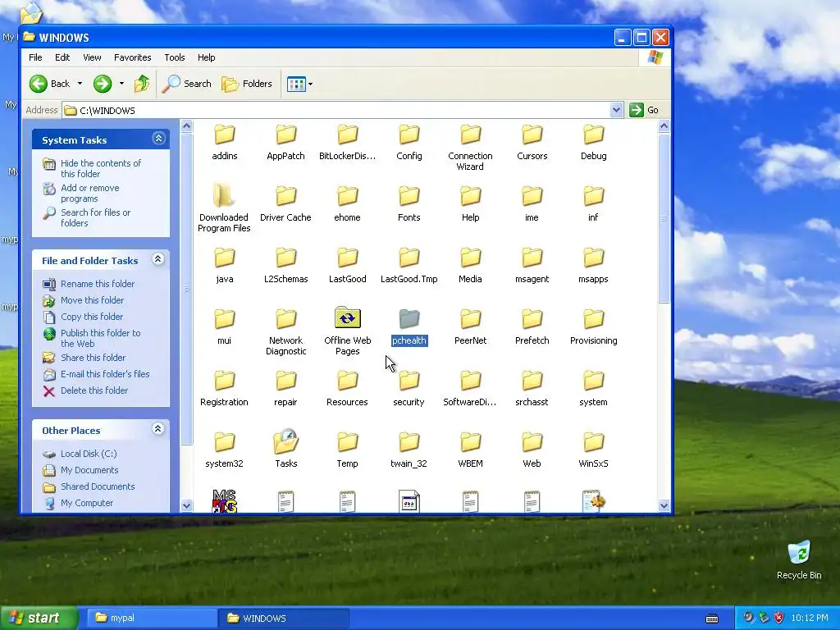Select the Driver Cache folder icon
Screen dimensions: 840x630
point(286,196)
